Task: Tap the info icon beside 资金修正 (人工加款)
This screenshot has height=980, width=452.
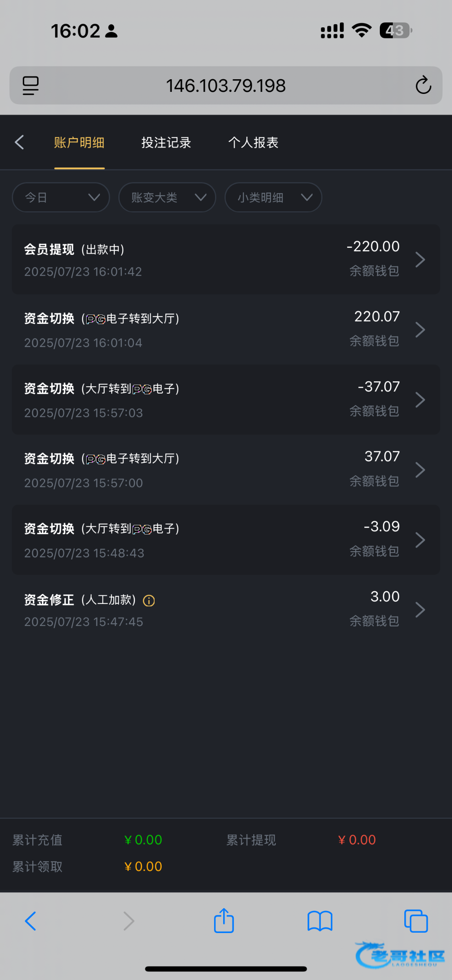Action: [x=149, y=601]
